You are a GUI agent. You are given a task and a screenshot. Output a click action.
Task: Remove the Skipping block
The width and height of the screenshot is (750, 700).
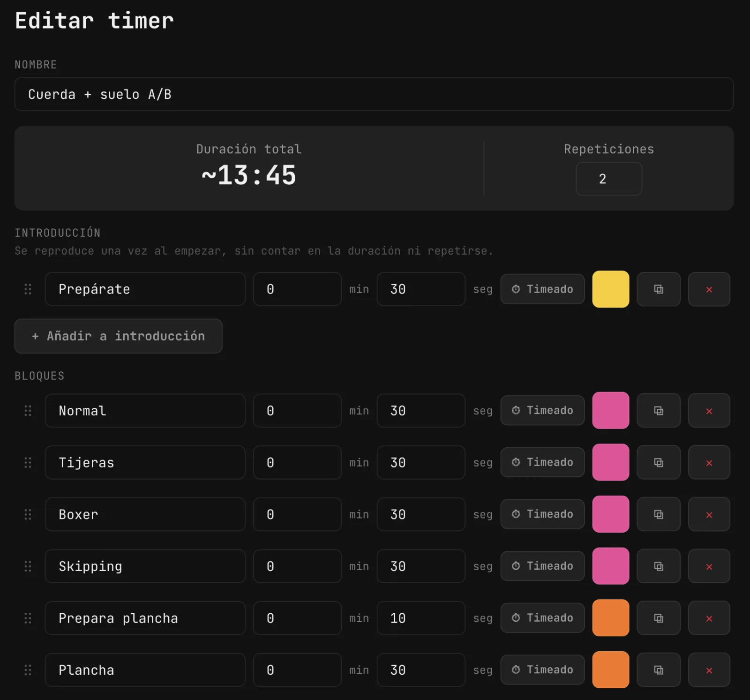709,566
